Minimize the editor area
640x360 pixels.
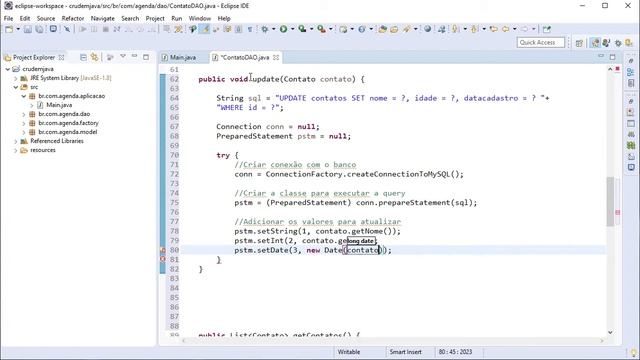[601, 56]
